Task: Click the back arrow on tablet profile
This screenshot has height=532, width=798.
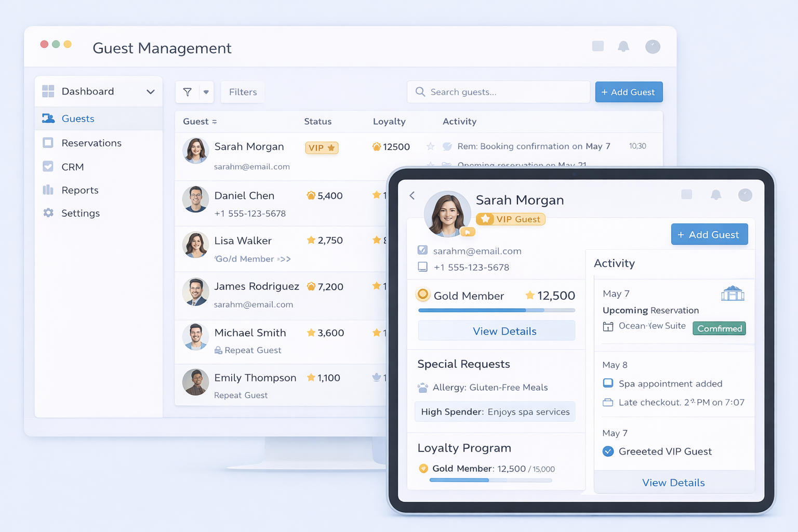Action: [x=412, y=195]
